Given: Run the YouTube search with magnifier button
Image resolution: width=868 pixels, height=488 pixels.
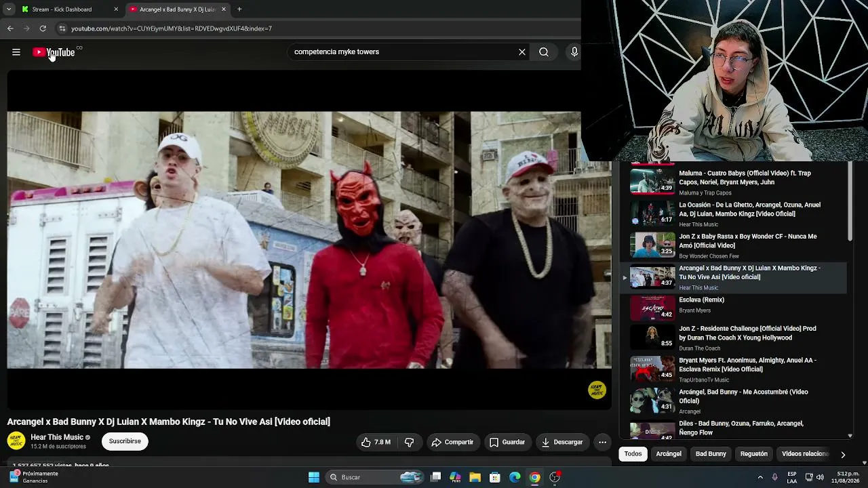Looking at the screenshot, I should coord(544,52).
